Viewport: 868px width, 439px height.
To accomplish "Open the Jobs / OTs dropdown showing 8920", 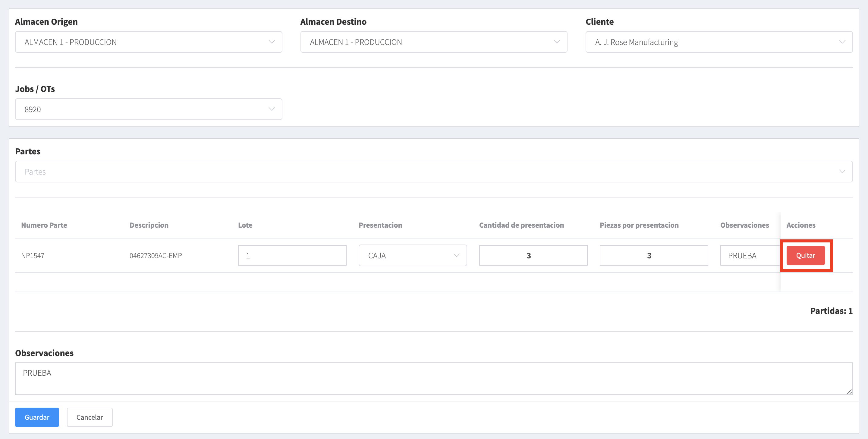I will (x=148, y=109).
